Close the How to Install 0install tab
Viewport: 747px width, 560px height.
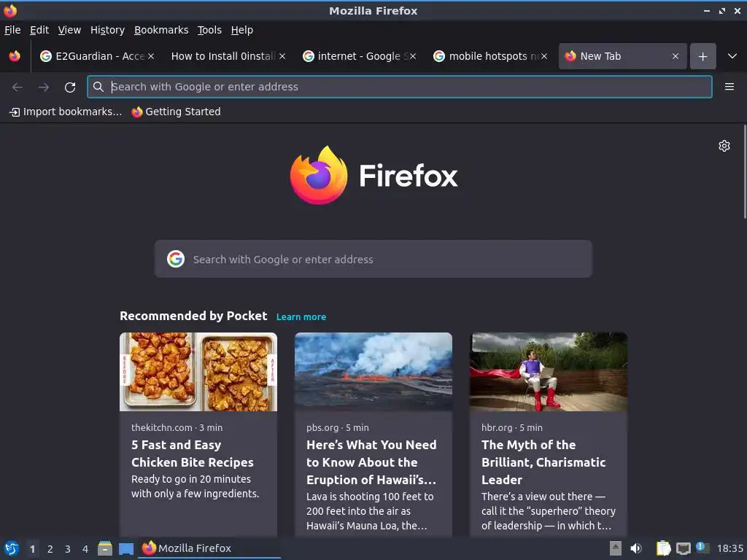[x=282, y=56]
